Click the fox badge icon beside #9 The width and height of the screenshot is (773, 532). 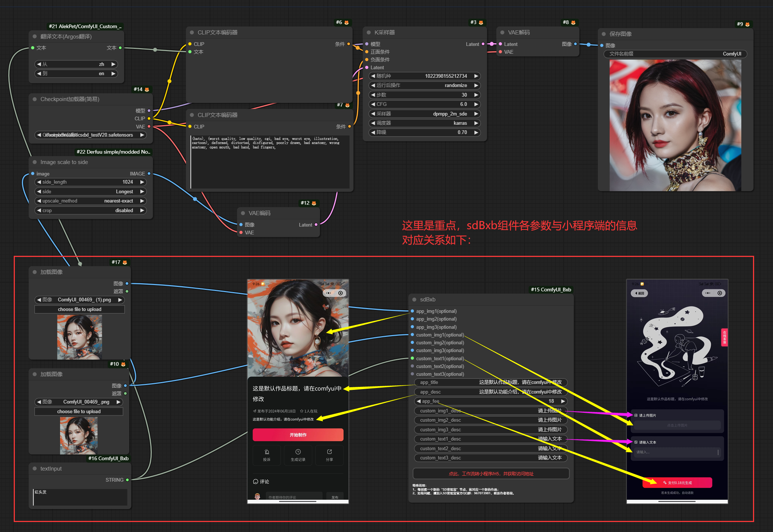click(x=747, y=24)
